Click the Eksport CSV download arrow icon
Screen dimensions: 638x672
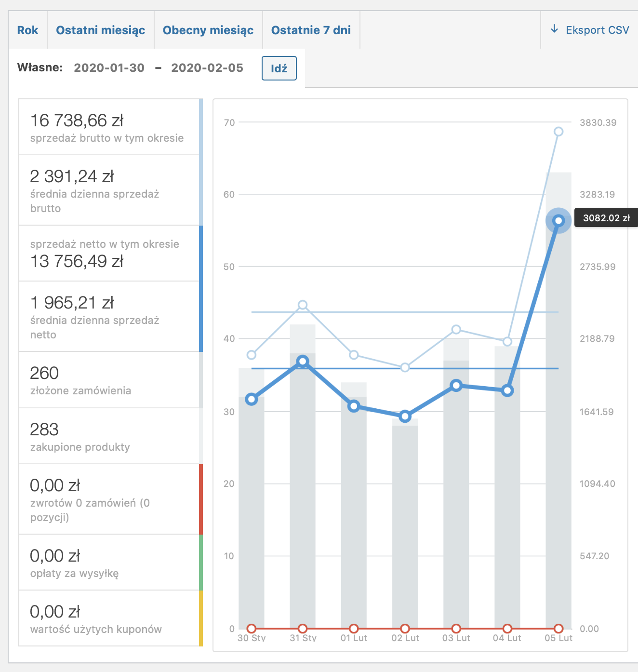click(554, 29)
